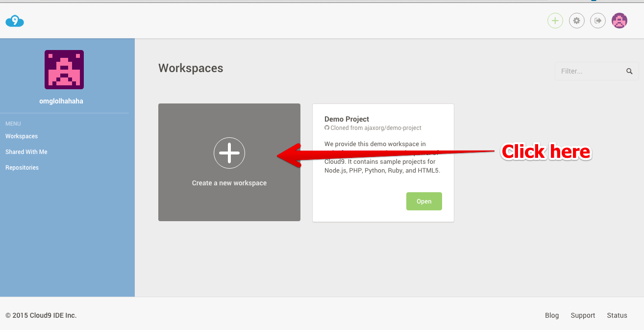Viewport: 644px width, 330px height.
Task: Go to Repositories in sidebar menu
Action: 22,168
